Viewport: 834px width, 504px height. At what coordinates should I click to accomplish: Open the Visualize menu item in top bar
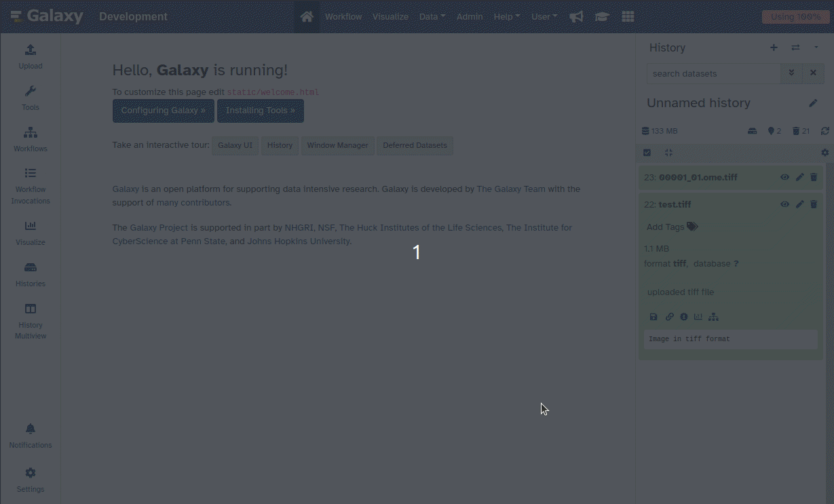(390, 16)
